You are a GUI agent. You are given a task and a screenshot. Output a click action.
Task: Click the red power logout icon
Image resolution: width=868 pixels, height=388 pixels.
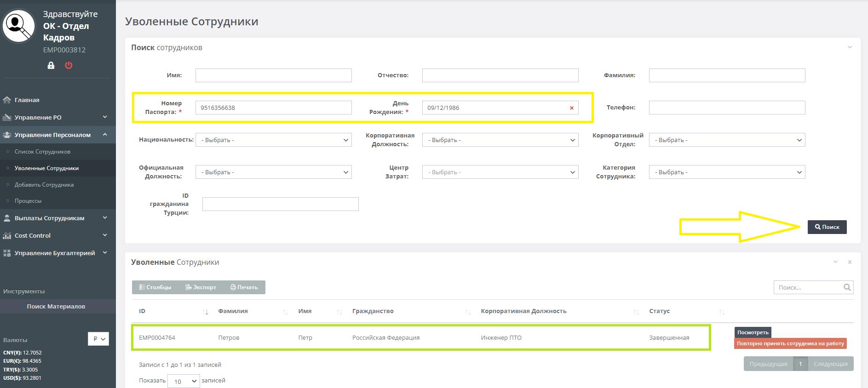tap(69, 65)
